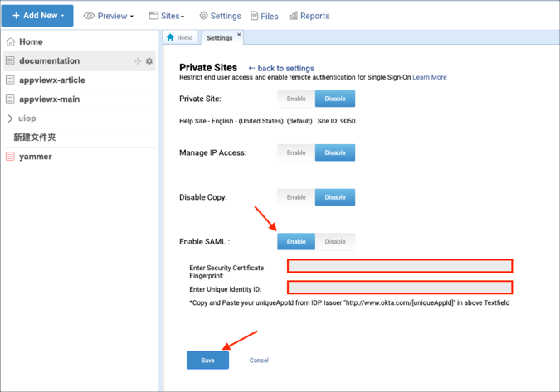
Task: Switch to the Home tab
Action: coord(179,38)
